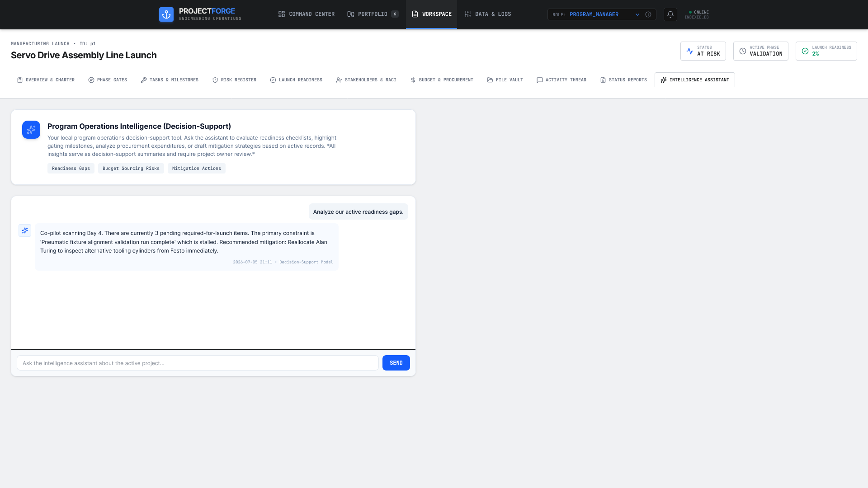Click the blue SEND button
Image resolution: width=868 pixels, height=488 pixels.
click(x=396, y=363)
